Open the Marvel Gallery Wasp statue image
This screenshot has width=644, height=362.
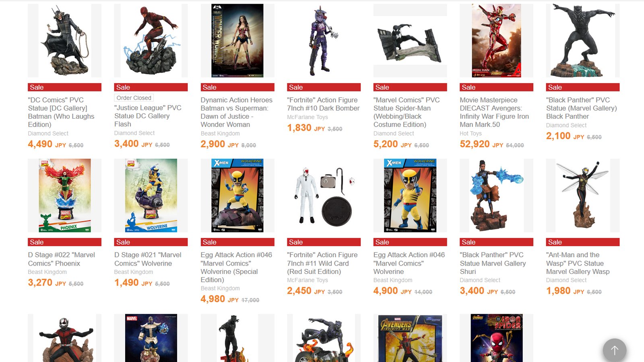tap(583, 195)
